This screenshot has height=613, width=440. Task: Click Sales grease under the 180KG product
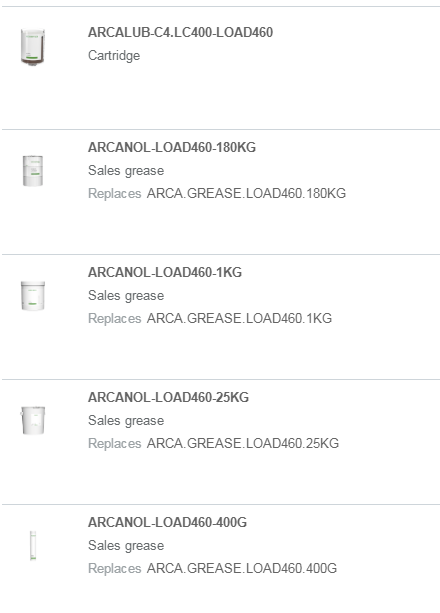[x=126, y=171]
